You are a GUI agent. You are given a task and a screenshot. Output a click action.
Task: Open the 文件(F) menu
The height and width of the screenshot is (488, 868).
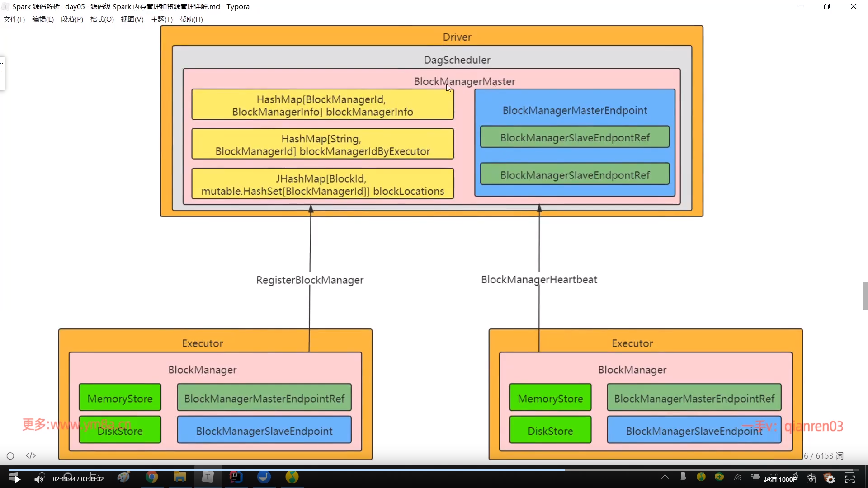tap(14, 19)
